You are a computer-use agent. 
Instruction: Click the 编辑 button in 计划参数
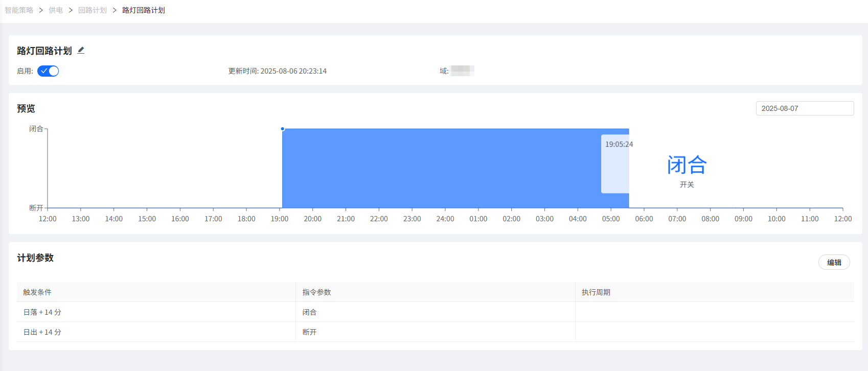click(834, 262)
